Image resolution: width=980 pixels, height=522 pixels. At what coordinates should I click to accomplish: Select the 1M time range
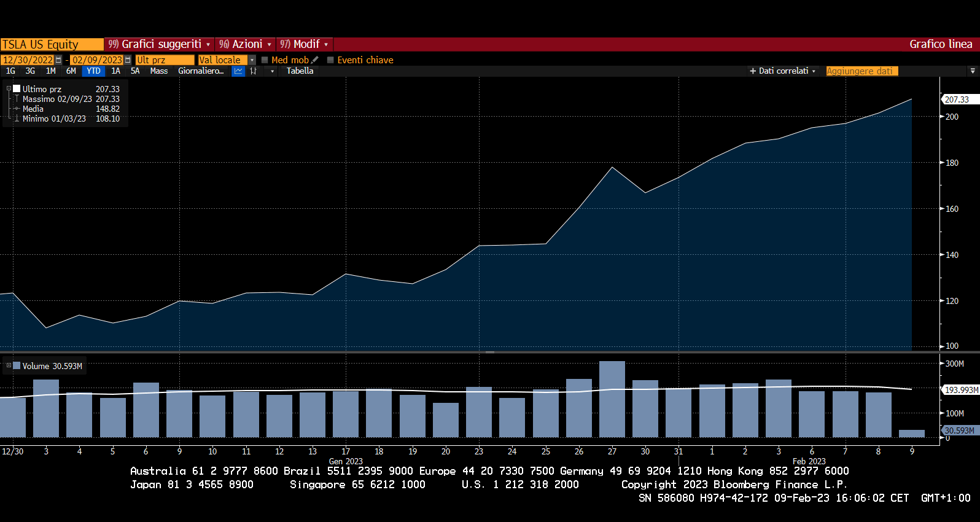(51, 71)
